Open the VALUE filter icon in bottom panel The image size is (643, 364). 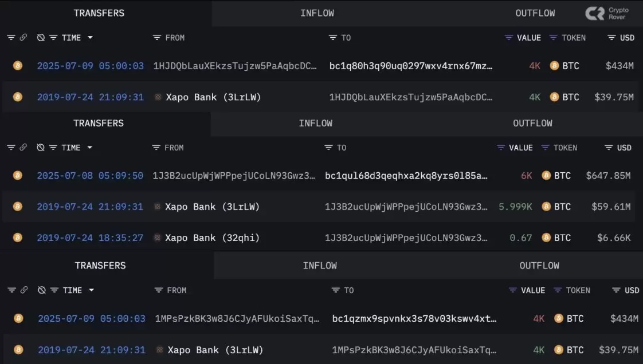point(512,290)
